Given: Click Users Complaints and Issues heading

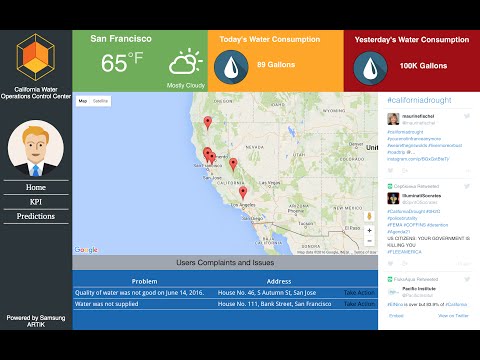Looking at the screenshot, I should tap(225, 263).
